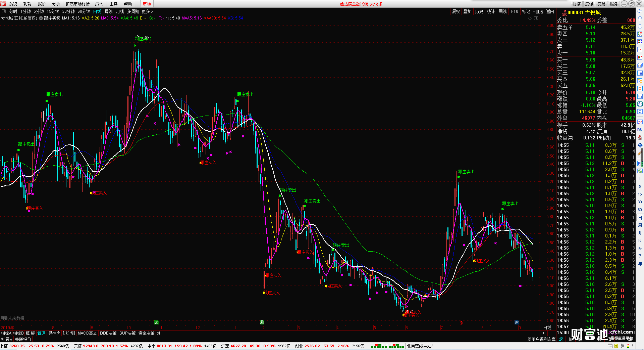Click the green refresh icon in sidebar
Image resolution: width=644 pixels, height=350 pixels.
click(640, 171)
